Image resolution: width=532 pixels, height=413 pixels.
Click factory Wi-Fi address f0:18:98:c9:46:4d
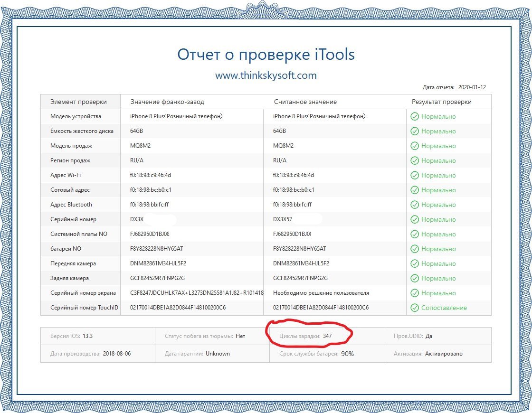click(x=151, y=175)
